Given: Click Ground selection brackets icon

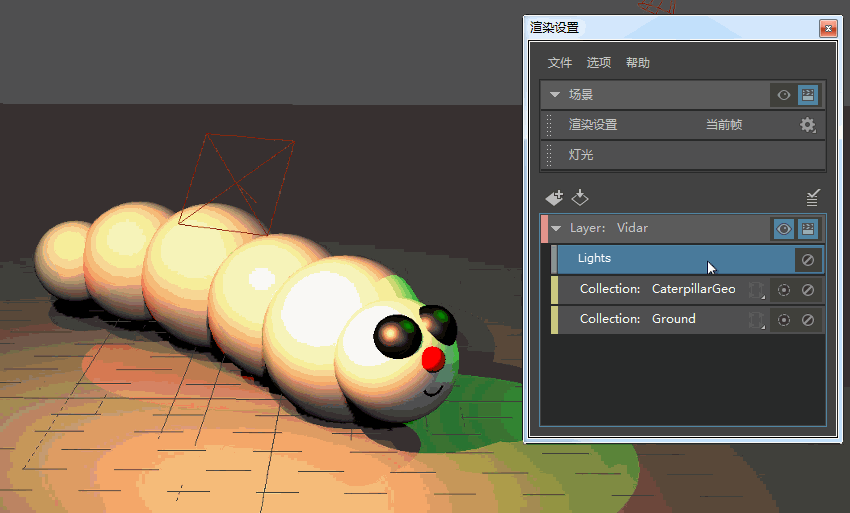Looking at the screenshot, I should tap(757, 320).
